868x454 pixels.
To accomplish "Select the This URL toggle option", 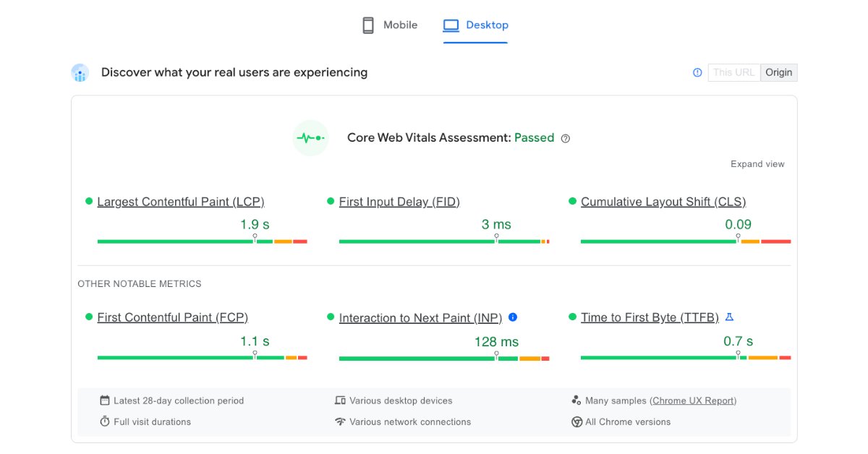I will [x=733, y=72].
